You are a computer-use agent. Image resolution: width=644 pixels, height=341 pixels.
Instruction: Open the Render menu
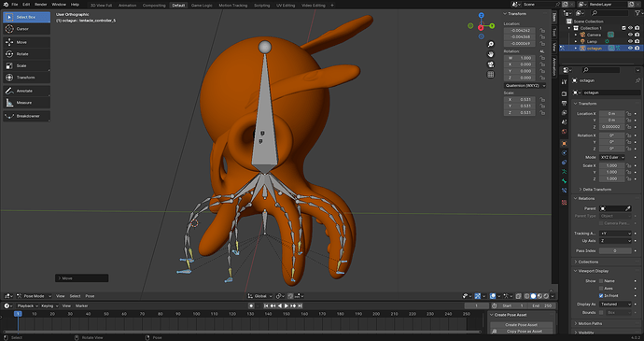point(41,5)
